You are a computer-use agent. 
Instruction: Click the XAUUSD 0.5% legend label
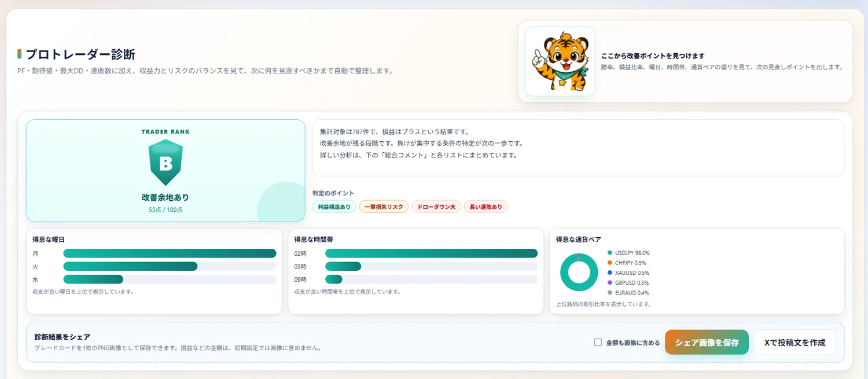coord(632,273)
